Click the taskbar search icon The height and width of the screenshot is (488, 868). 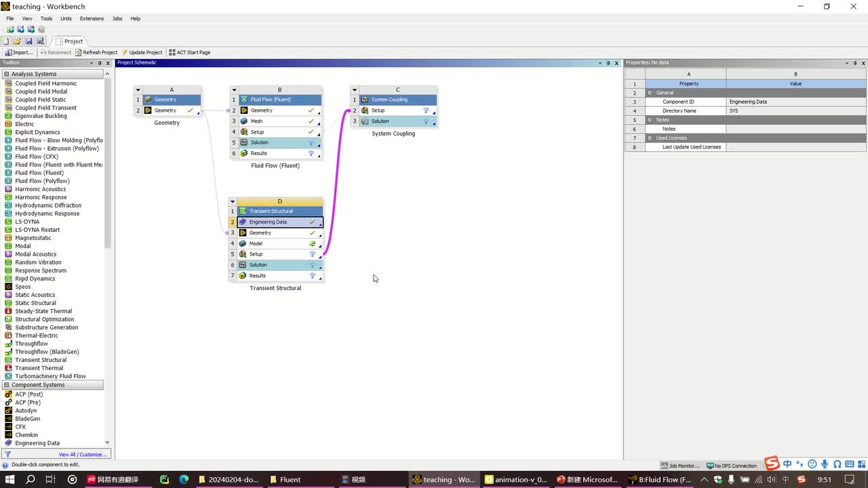point(31,479)
